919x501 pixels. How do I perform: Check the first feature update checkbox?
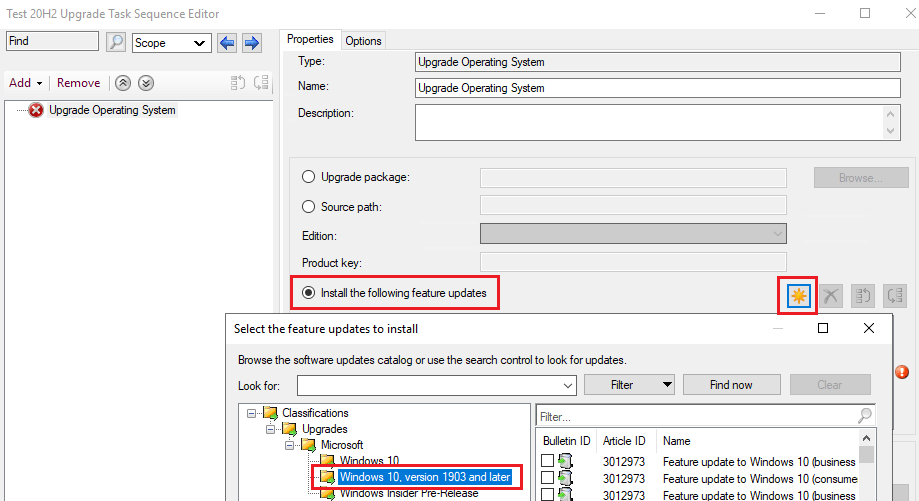click(x=547, y=460)
